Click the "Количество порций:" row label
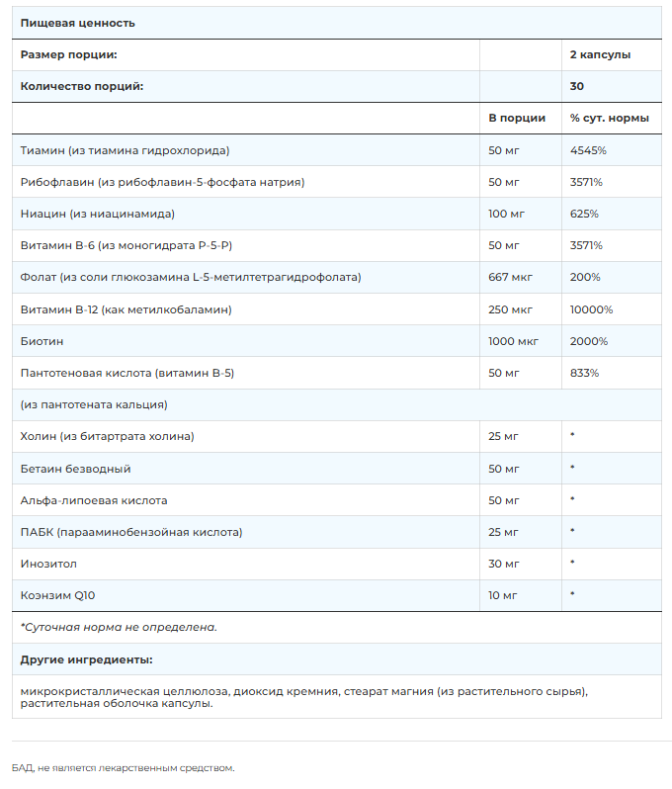The width and height of the screenshot is (672, 789). [82, 86]
